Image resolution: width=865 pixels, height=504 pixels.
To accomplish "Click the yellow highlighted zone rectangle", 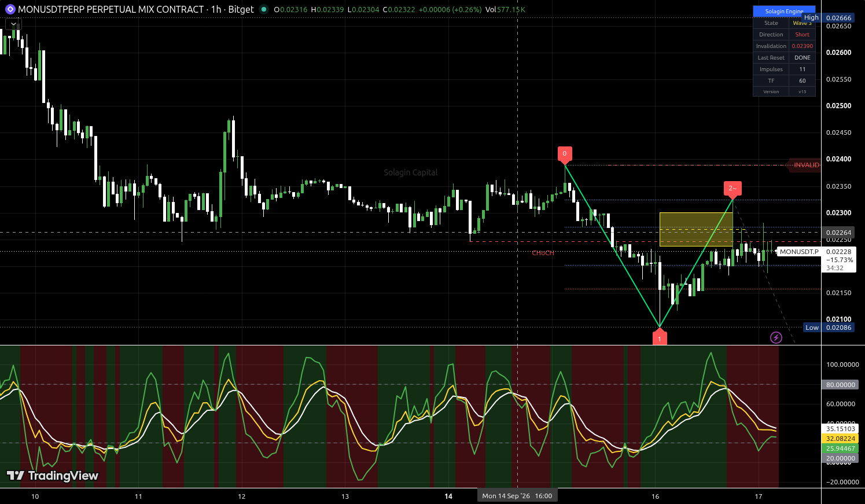I will 696,230.
